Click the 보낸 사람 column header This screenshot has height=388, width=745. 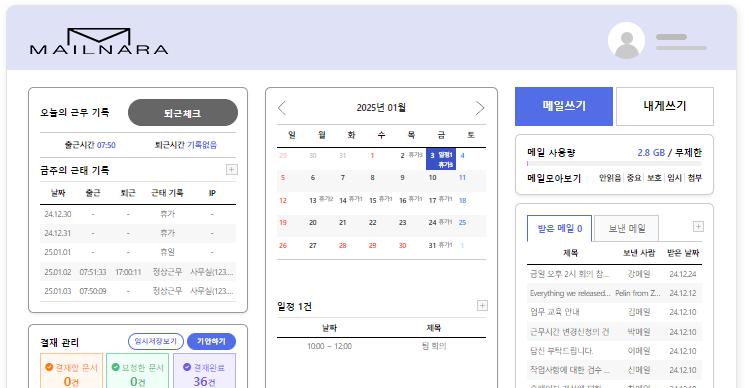(x=639, y=253)
